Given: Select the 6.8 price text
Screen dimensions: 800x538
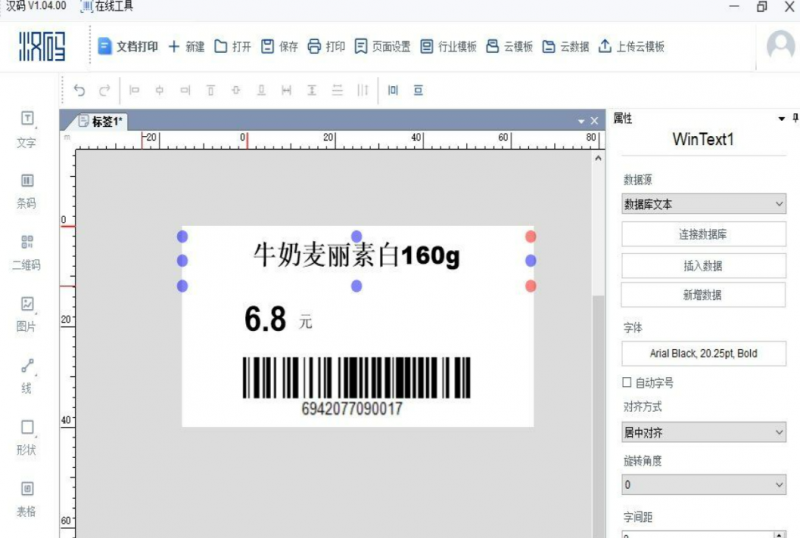Looking at the screenshot, I should point(265,319).
